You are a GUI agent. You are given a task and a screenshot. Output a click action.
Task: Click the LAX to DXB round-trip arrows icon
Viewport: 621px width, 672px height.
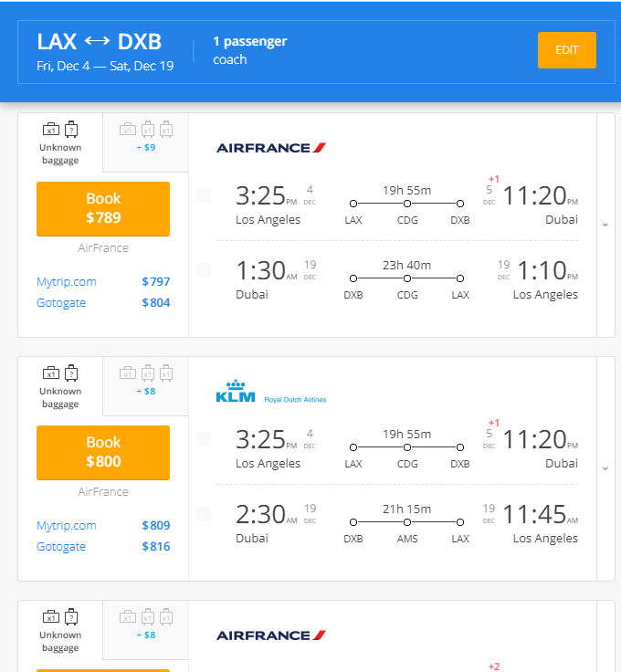click(x=97, y=42)
